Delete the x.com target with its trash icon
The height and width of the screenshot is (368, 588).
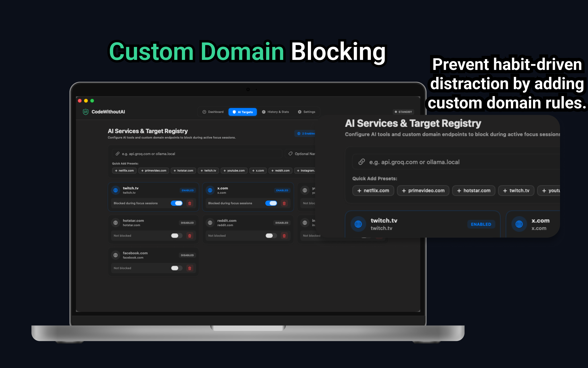[284, 203]
